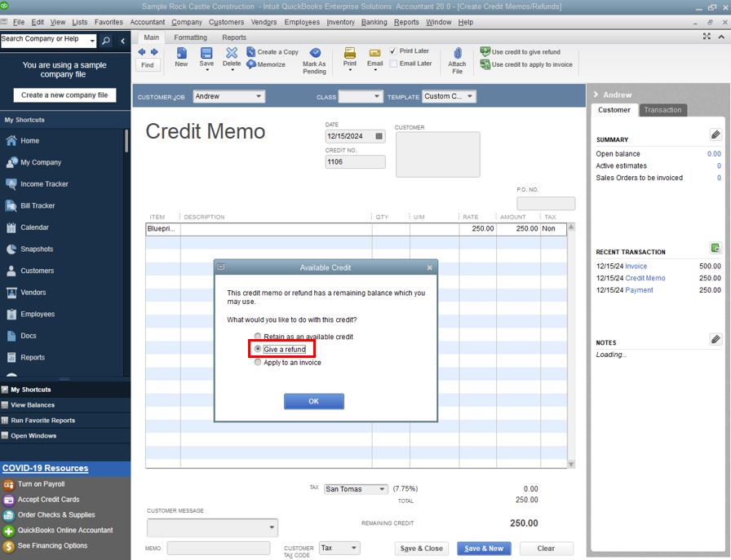Choose the Apply to an invoice option
Viewport: 731px width, 560px height.
[259, 363]
